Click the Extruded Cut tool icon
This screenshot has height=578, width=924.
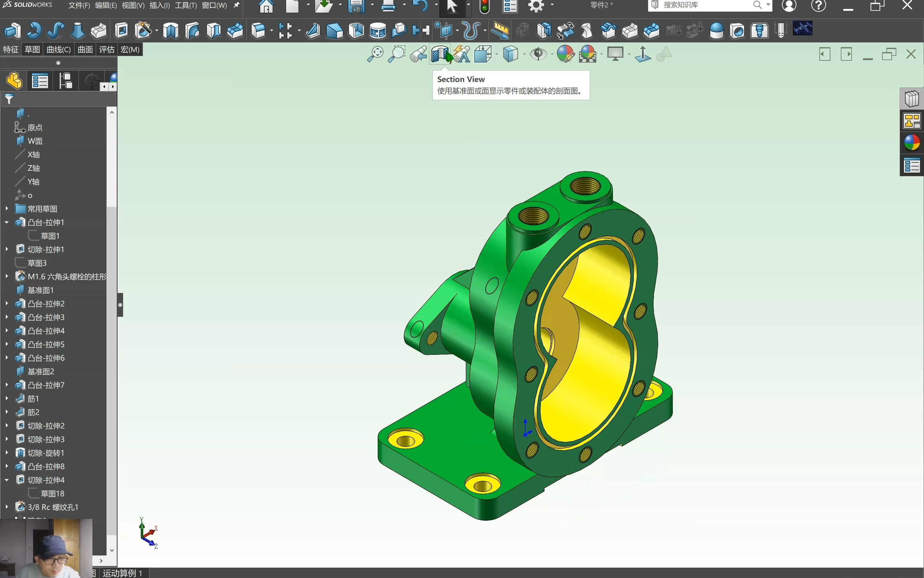[121, 31]
